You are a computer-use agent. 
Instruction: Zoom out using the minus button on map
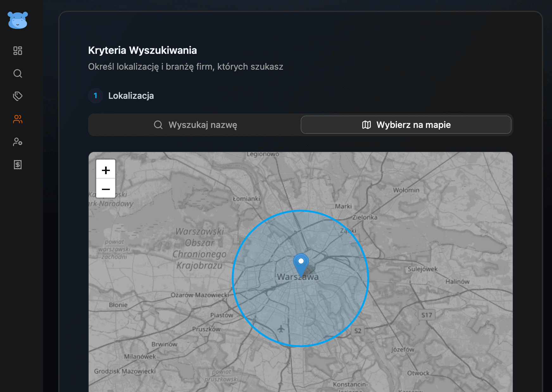106,189
